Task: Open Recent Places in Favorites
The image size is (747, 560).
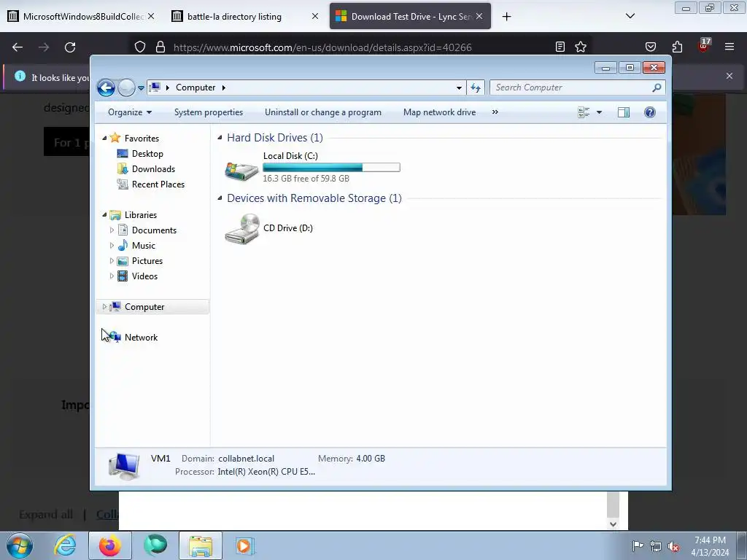Action: [x=158, y=184]
